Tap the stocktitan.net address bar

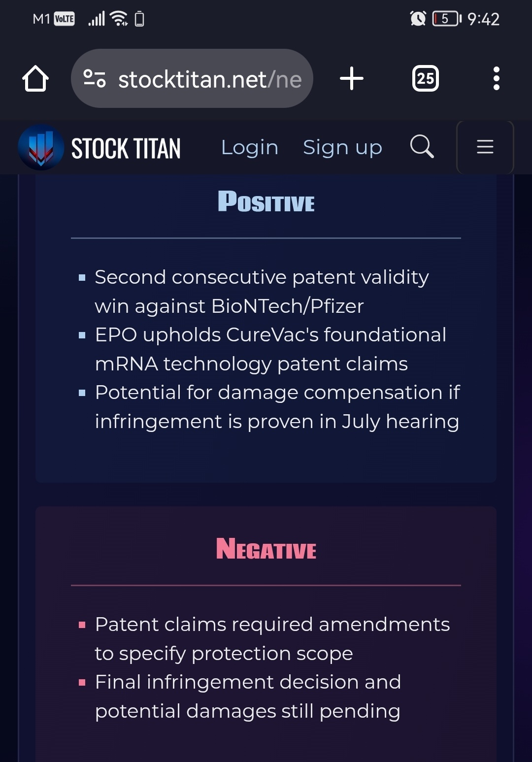coord(192,78)
